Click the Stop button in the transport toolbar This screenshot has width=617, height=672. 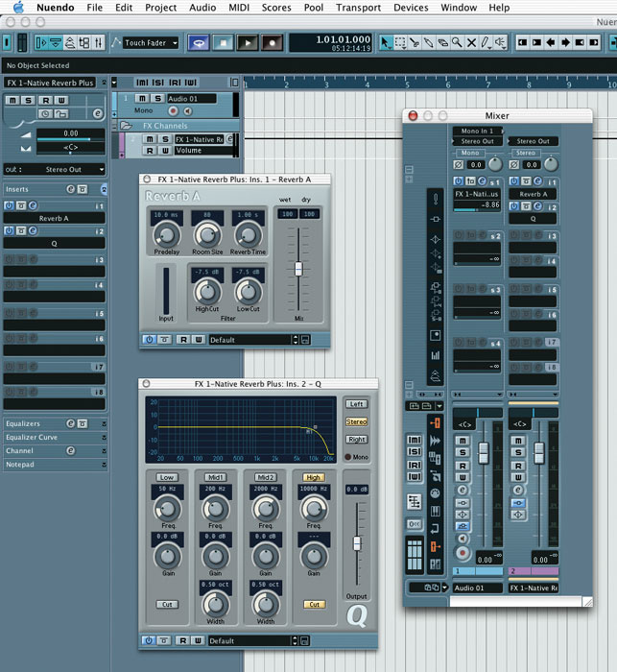tap(225, 42)
